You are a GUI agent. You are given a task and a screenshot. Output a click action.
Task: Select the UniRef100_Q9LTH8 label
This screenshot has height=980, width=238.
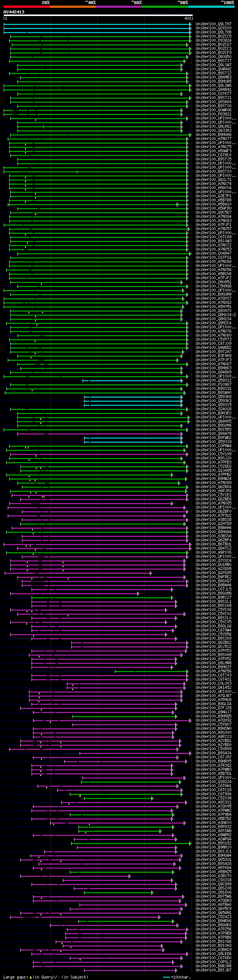pos(213,32)
